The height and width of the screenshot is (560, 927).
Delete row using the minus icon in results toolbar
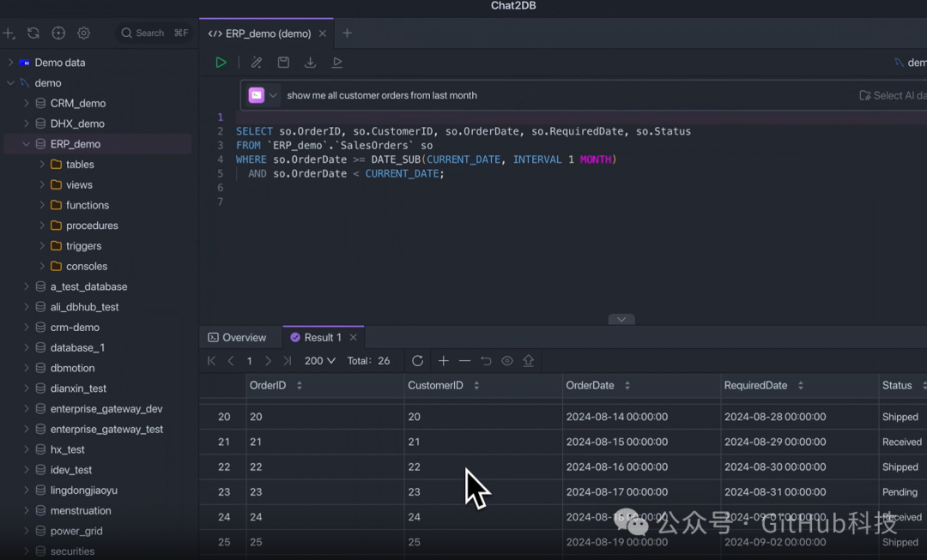point(464,361)
